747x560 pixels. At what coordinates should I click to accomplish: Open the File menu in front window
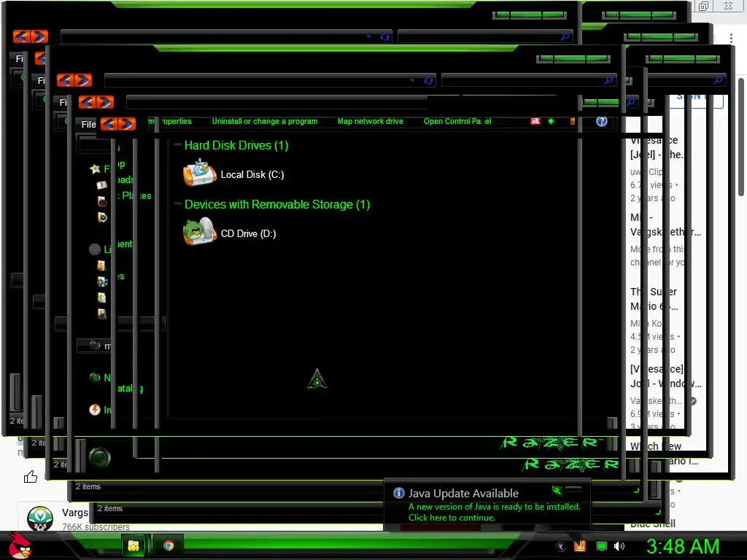point(88,124)
